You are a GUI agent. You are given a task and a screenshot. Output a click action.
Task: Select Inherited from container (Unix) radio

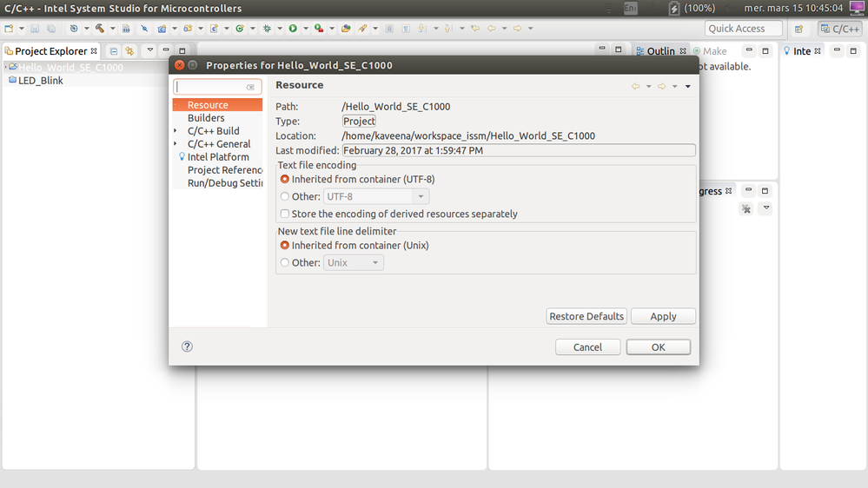[284, 245]
